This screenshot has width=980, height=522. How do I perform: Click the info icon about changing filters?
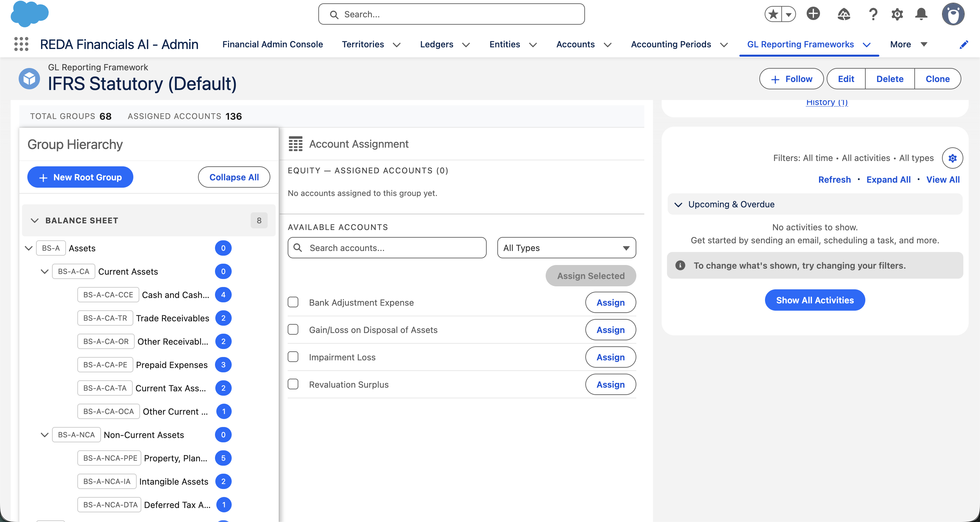click(680, 265)
